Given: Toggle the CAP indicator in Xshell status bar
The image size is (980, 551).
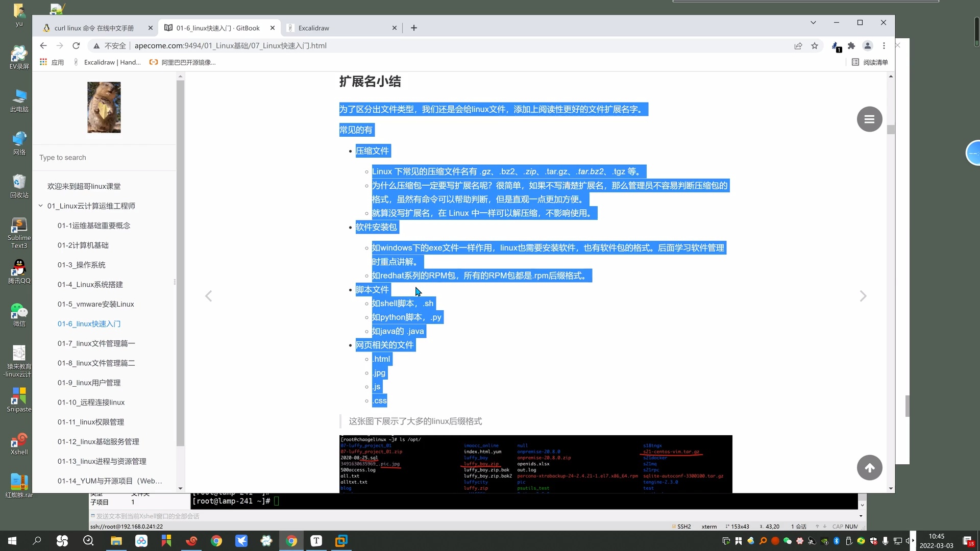Looking at the screenshot, I should coord(838,526).
